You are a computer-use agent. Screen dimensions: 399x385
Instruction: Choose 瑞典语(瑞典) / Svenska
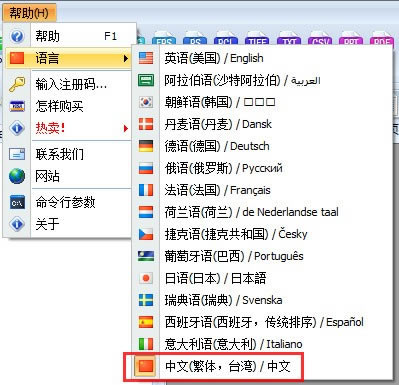coord(262,300)
